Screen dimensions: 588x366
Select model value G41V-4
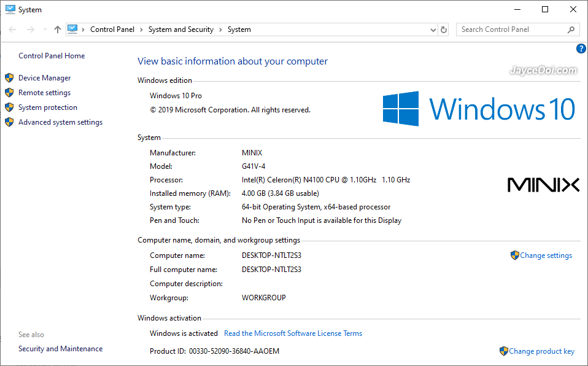pos(253,166)
